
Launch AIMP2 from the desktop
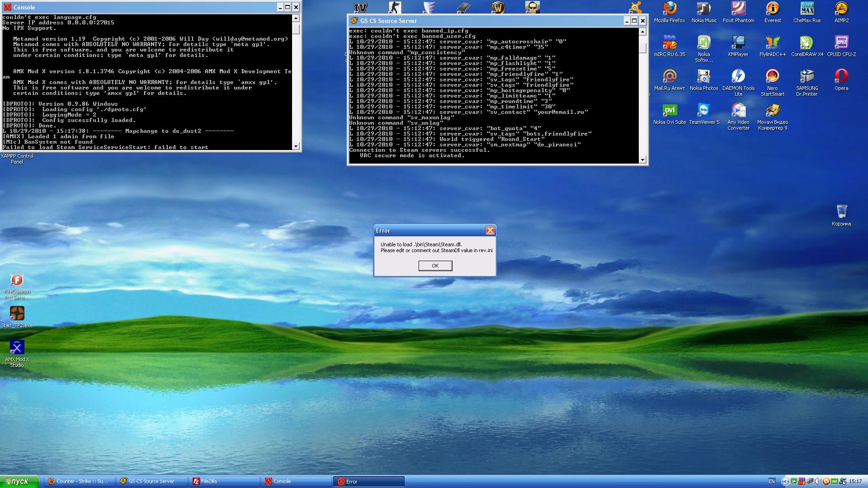[x=841, y=12]
